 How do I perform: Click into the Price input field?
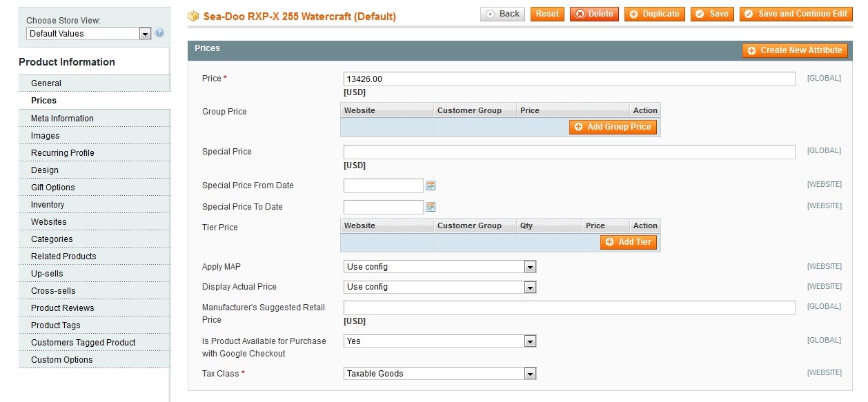pyautogui.click(x=569, y=79)
